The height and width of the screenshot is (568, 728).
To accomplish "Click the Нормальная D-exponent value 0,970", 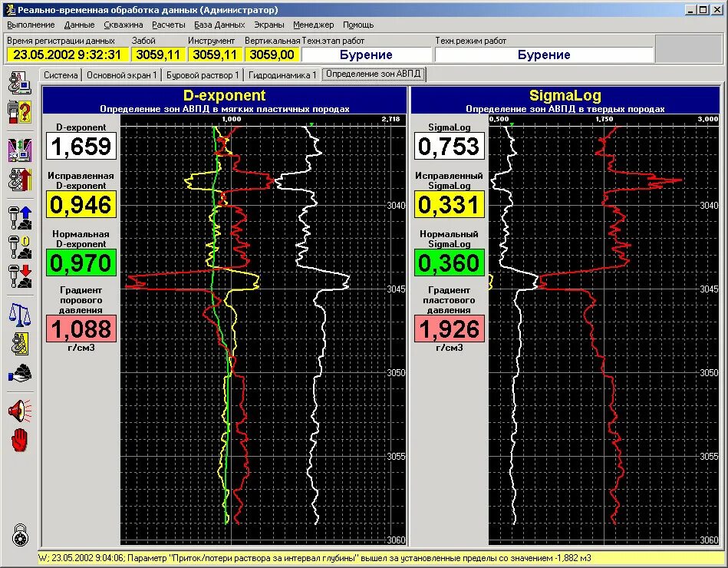I will [81, 263].
